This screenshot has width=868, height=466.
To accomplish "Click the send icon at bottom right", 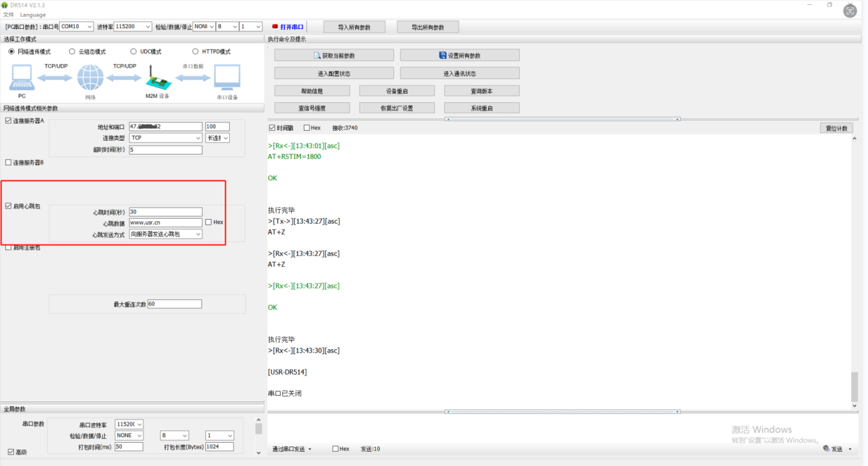I will pos(827,448).
